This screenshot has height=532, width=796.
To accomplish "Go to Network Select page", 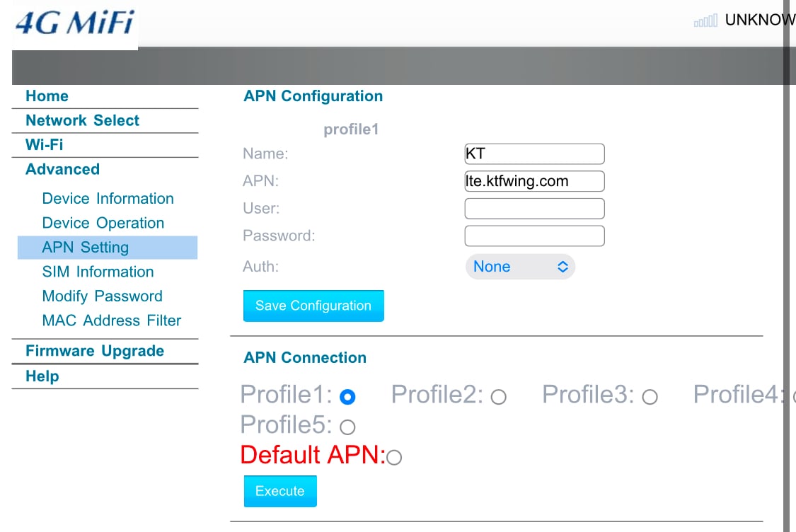I will pos(82,120).
